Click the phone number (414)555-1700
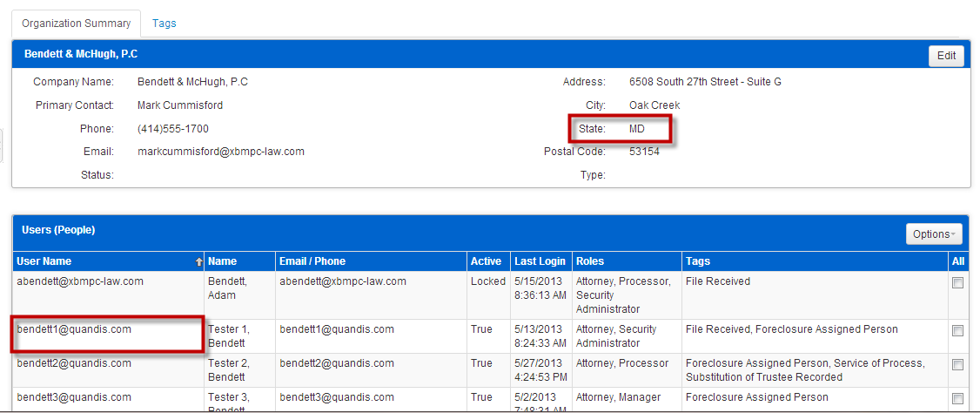This screenshot has width=980, height=413. (173, 128)
